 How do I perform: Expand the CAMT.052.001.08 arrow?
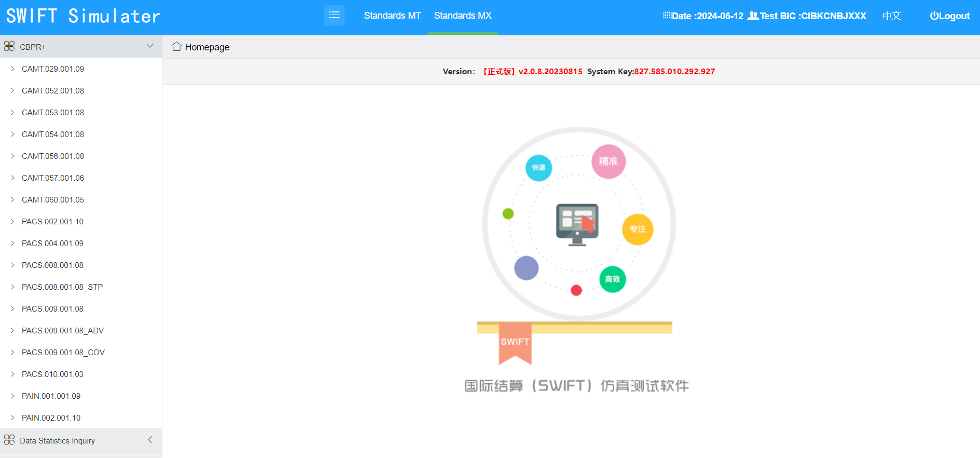tap(12, 90)
